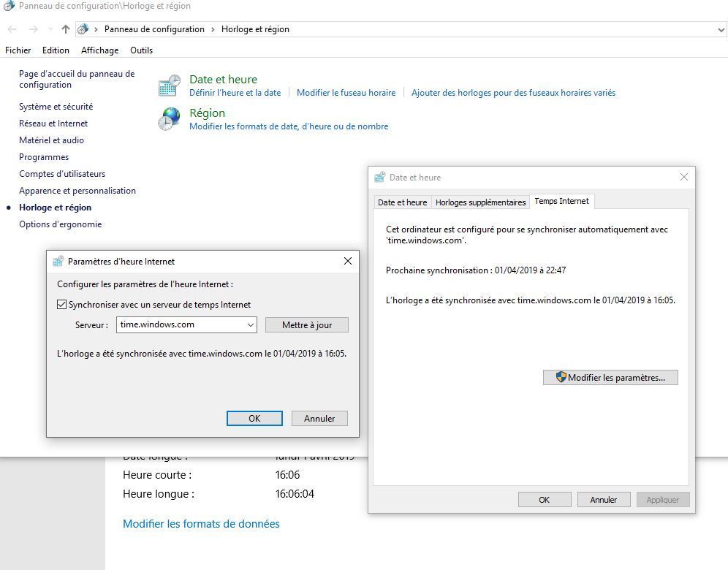This screenshot has height=570, width=728.
Task: Expand breadcrumb chevron after Panneau de configuration
Action: click(x=213, y=29)
